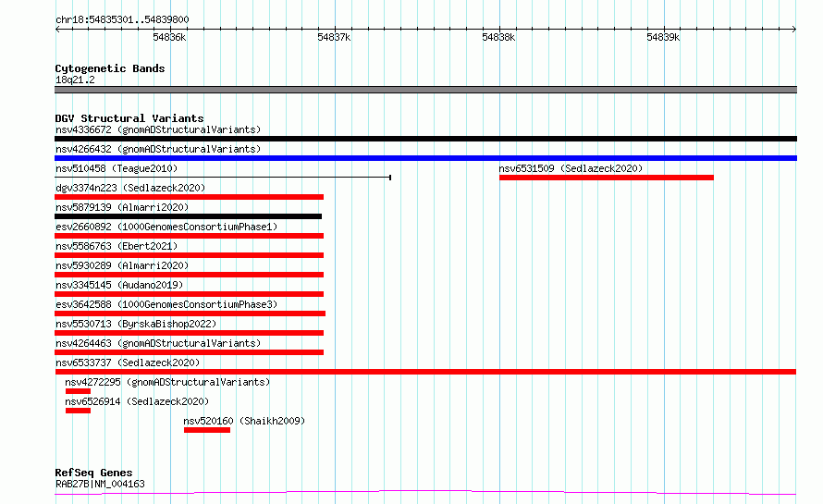Select the dgv3374n223 red variant bar
823x504 pixels.
pos(189,197)
